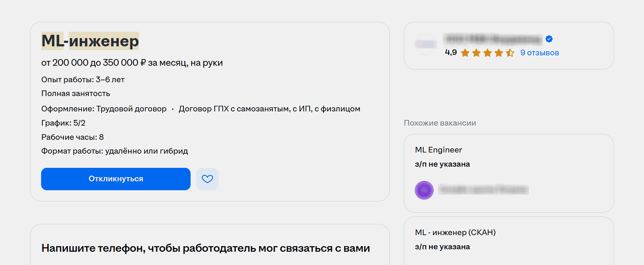Open the blurred employer name beside the badge

[x=493, y=39]
